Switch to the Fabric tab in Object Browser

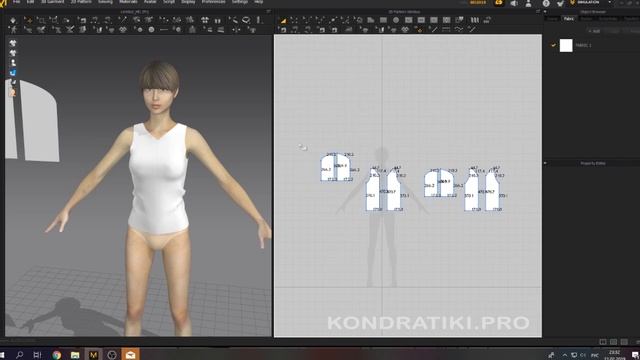pyautogui.click(x=568, y=18)
